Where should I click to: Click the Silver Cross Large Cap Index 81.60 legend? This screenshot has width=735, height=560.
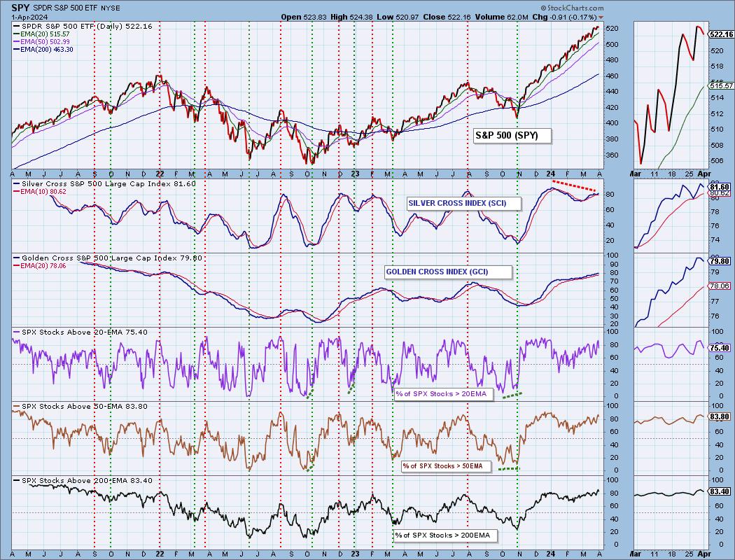104,183
